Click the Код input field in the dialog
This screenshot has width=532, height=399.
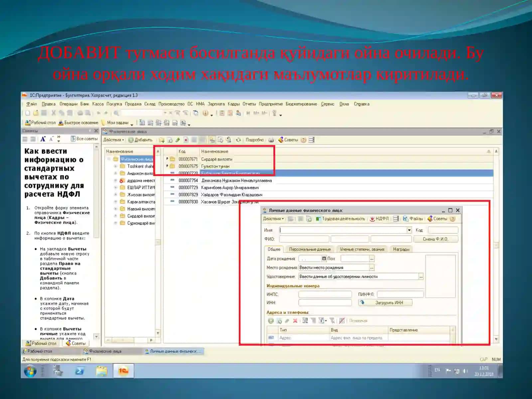(443, 230)
